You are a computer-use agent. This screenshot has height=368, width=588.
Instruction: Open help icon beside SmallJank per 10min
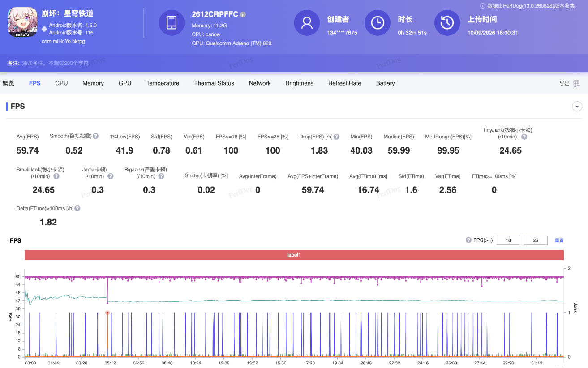coord(56,176)
